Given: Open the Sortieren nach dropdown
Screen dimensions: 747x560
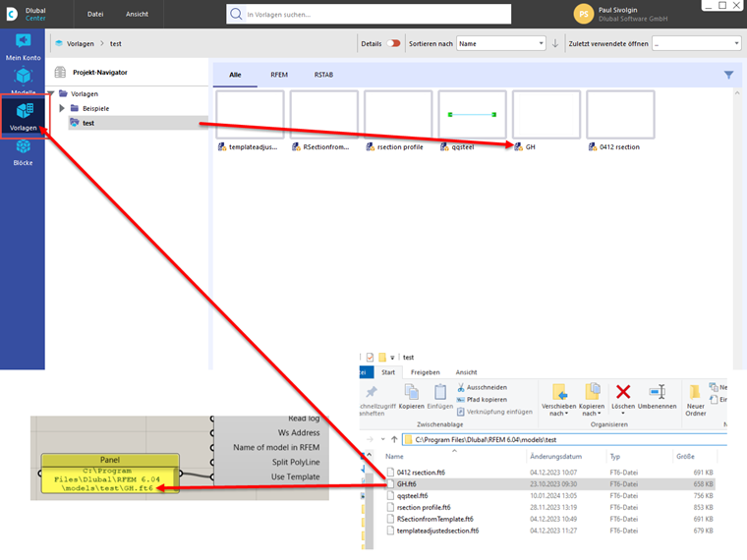Looking at the screenshot, I should click(500, 43).
